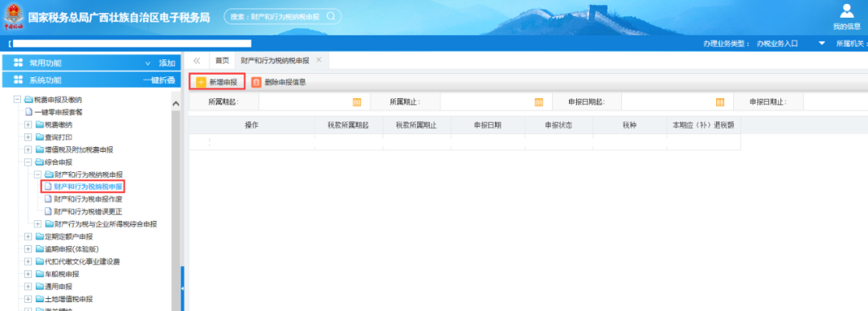Expand 财产行为税与企业所得税综合申报 node

click(38, 224)
